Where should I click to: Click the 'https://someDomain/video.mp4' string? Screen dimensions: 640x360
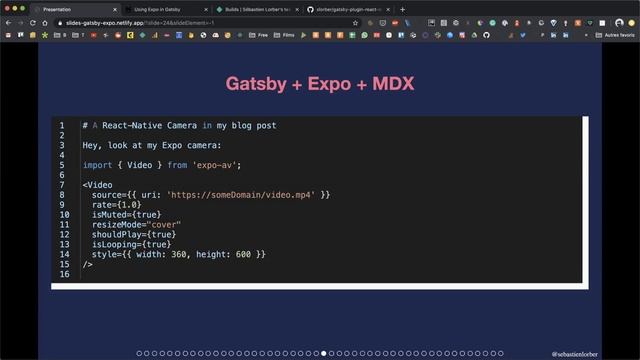241,195
